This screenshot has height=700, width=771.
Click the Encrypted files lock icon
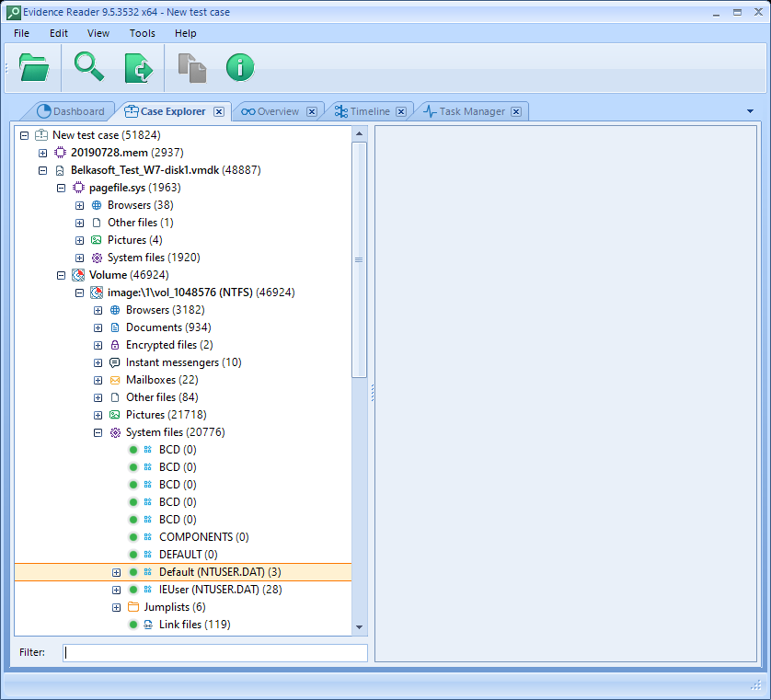pos(115,345)
